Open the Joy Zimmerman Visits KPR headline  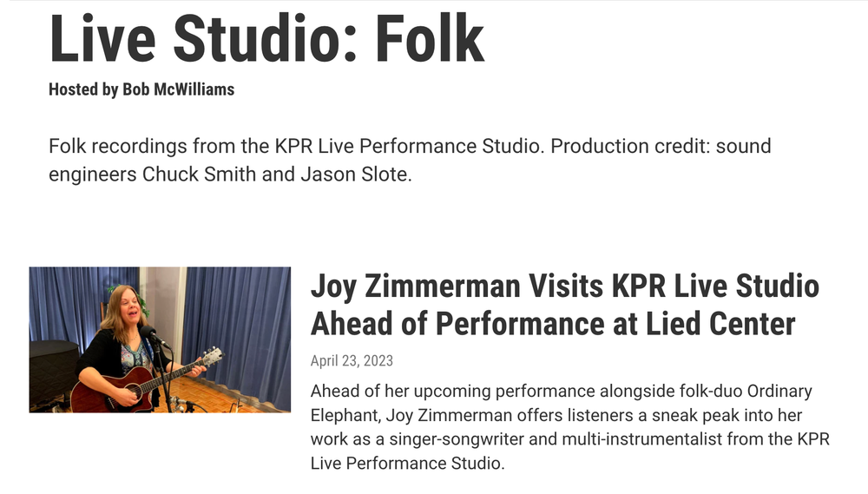564,287
